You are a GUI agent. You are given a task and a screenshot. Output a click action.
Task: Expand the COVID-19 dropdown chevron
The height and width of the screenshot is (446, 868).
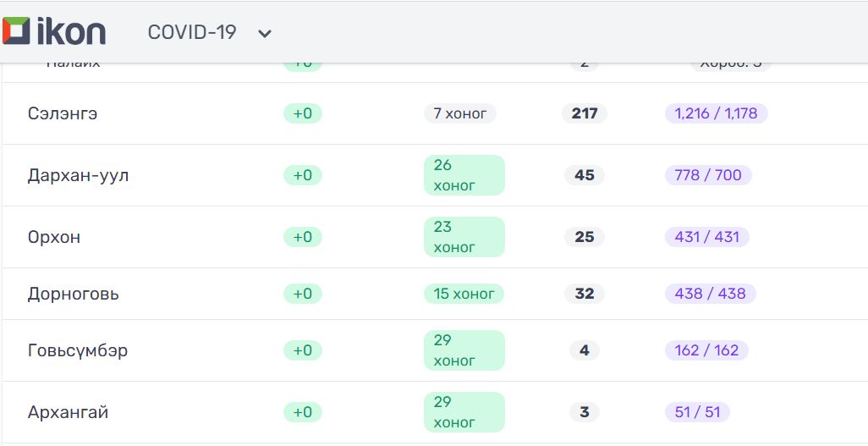[x=265, y=34]
